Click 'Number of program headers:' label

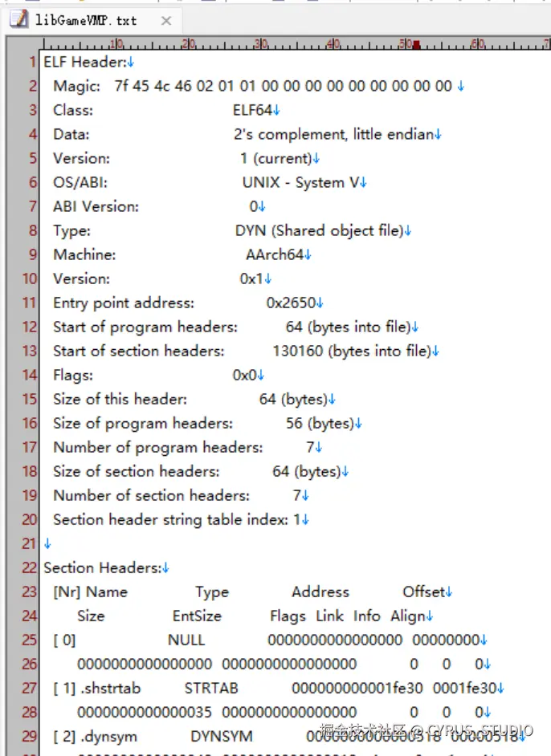tap(157, 448)
